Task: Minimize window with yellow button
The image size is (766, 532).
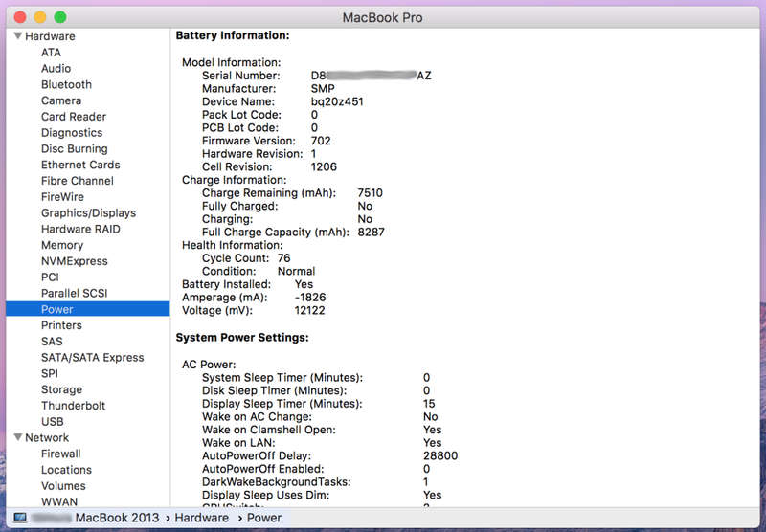Action: (40, 17)
